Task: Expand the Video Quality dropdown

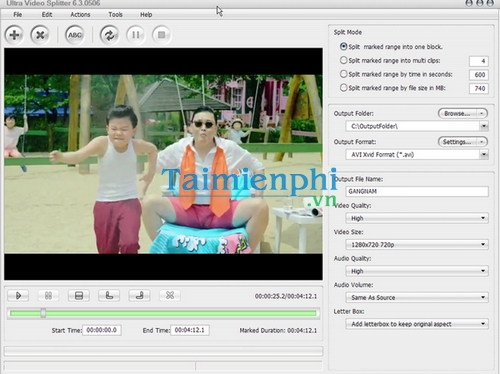Action: click(483, 218)
